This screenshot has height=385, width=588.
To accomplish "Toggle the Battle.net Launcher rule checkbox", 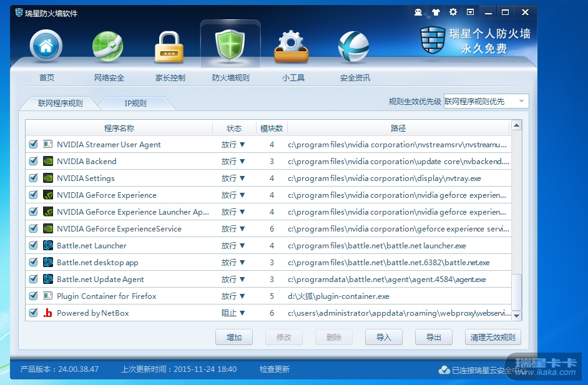I will click(33, 246).
